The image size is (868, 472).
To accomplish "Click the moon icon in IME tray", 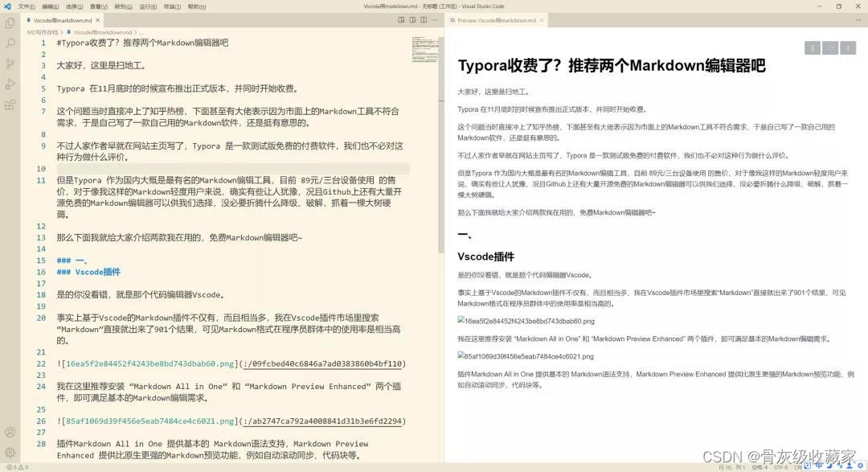I will coord(829,466).
